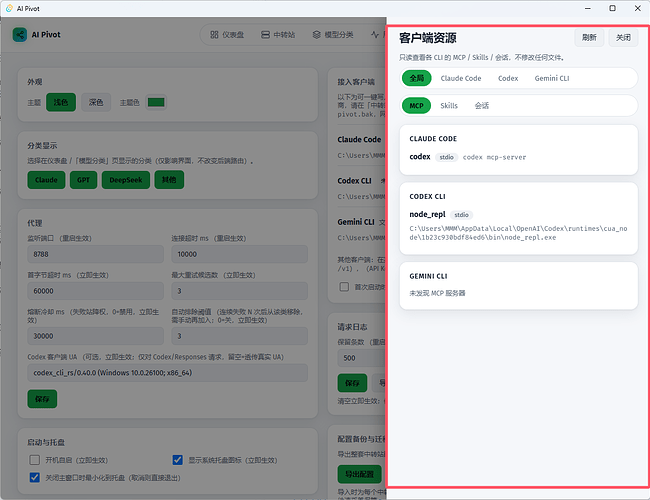
Task: Uncheck 关闭主窗口时最小化到托盘 checkbox
Action: [35, 477]
